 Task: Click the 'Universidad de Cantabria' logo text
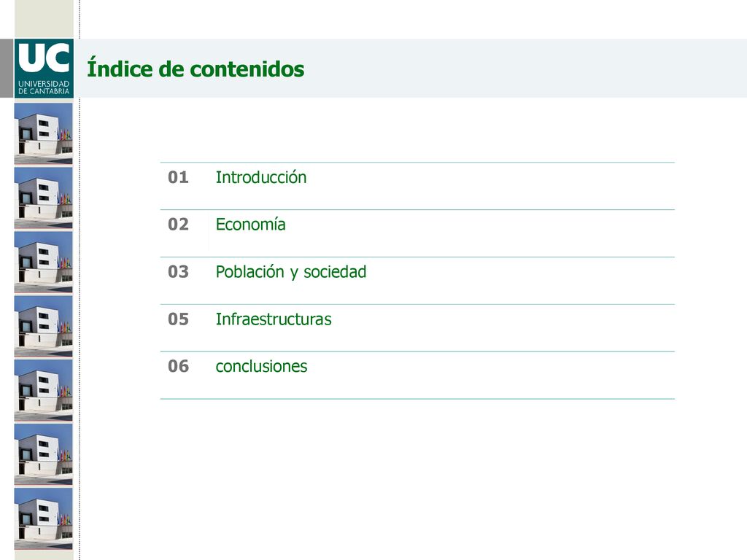click(44, 87)
